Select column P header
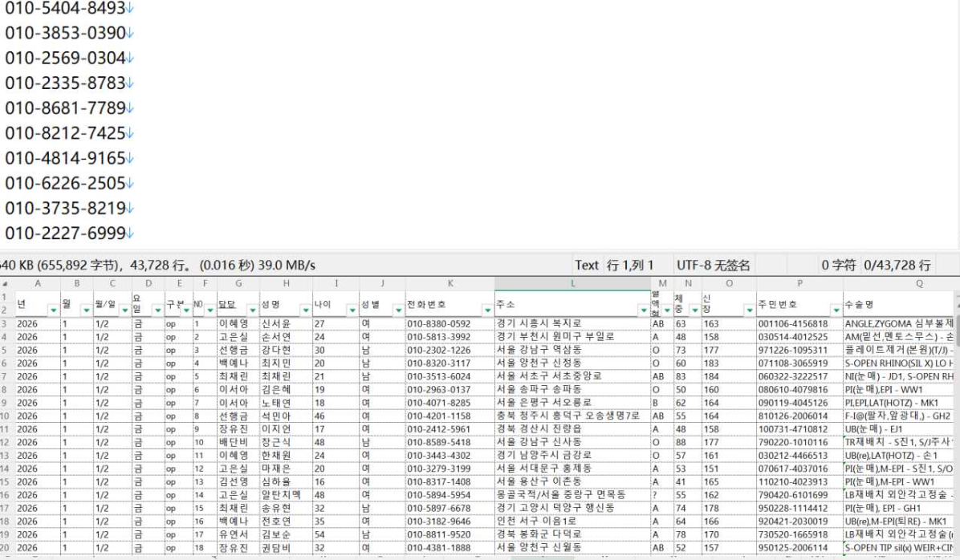The width and height of the screenshot is (960, 560). [x=799, y=283]
